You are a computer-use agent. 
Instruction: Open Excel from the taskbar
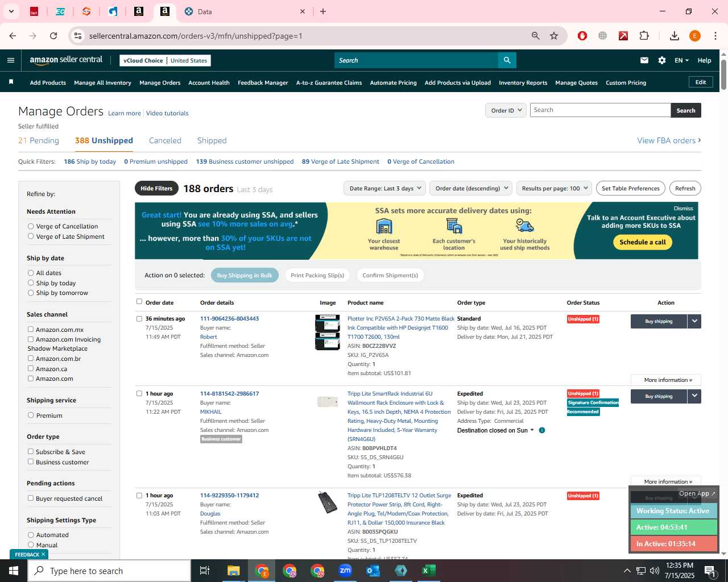coord(429,571)
